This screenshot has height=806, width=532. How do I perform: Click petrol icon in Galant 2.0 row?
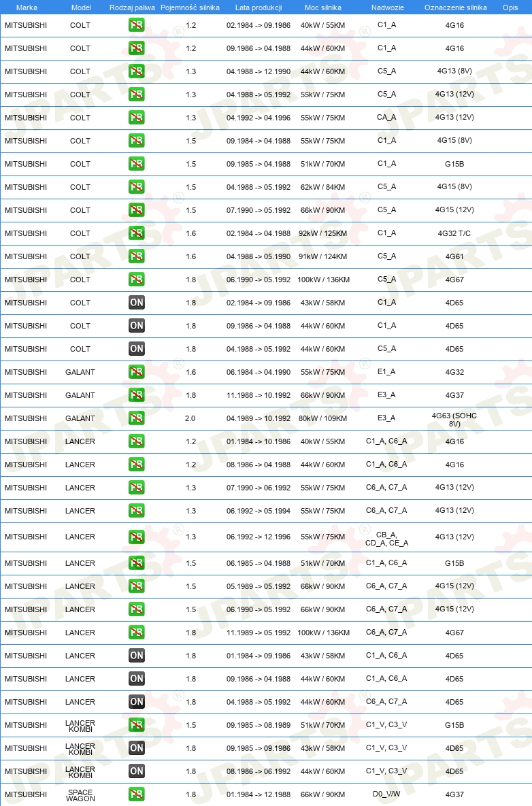(136, 418)
